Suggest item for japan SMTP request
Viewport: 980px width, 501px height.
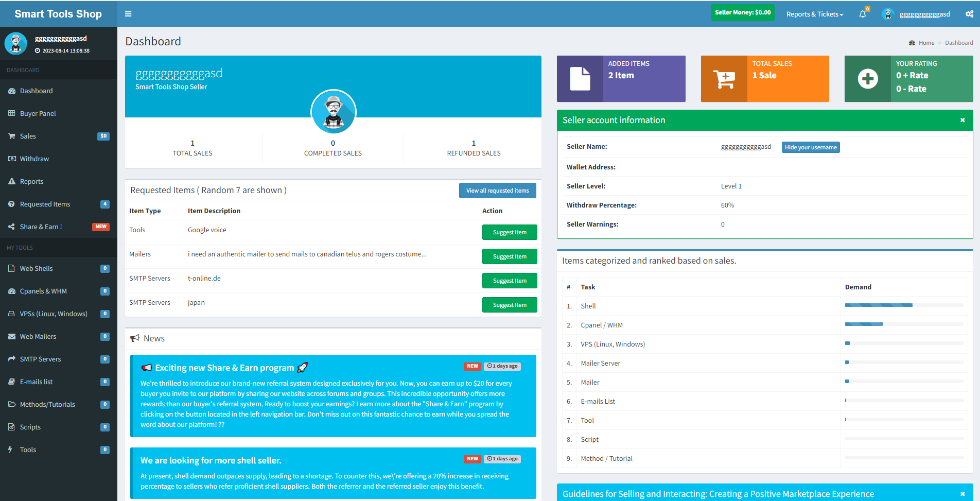[510, 305]
